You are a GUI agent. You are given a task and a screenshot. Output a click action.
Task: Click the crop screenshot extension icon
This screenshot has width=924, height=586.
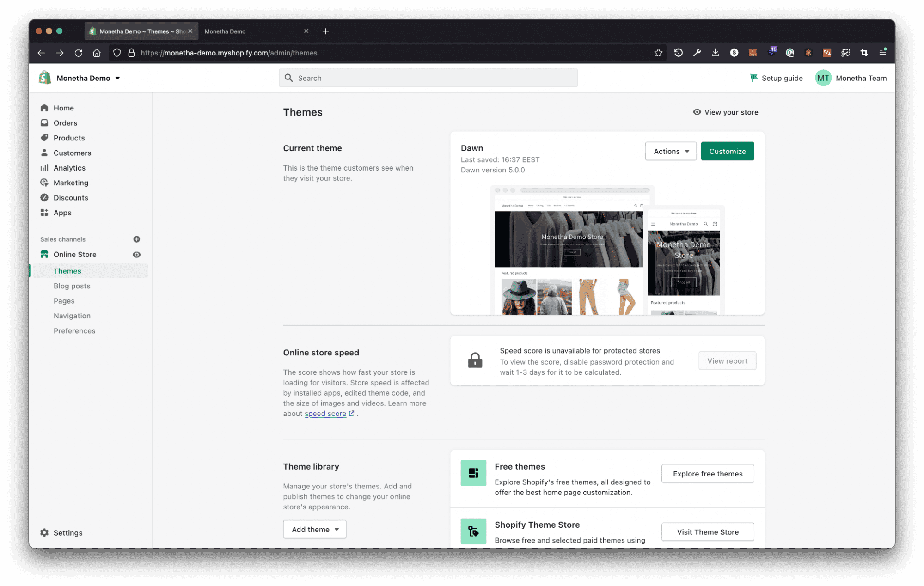(864, 53)
